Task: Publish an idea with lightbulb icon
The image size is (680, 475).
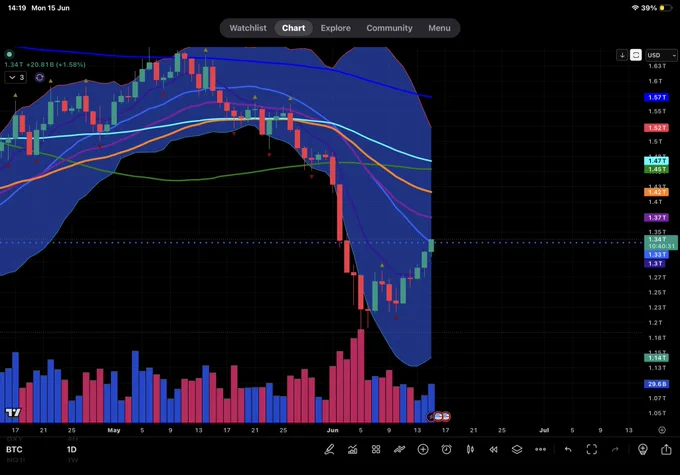Action: [x=643, y=449]
